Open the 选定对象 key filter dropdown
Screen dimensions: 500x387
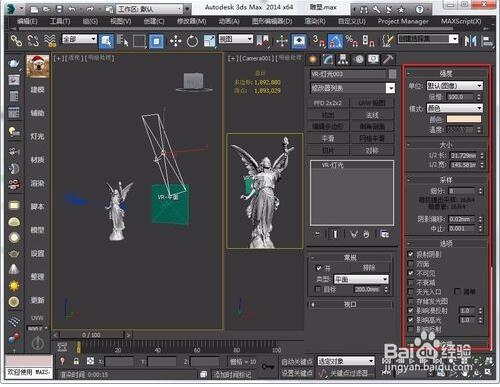pos(346,361)
